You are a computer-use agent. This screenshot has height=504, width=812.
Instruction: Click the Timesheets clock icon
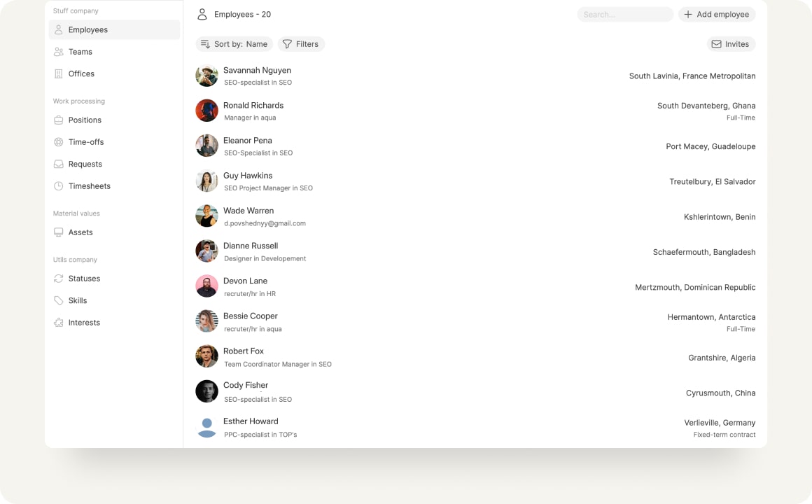click(x=58, y=185)
